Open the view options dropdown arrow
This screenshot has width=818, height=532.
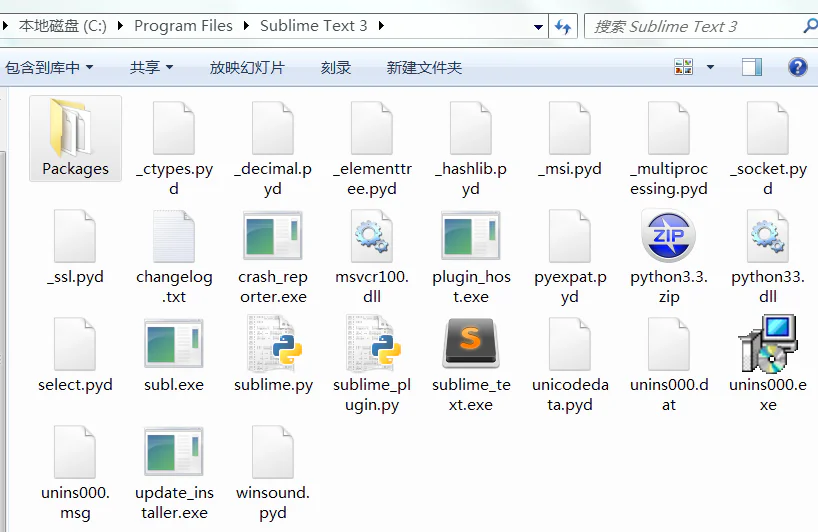coord(710,67)
